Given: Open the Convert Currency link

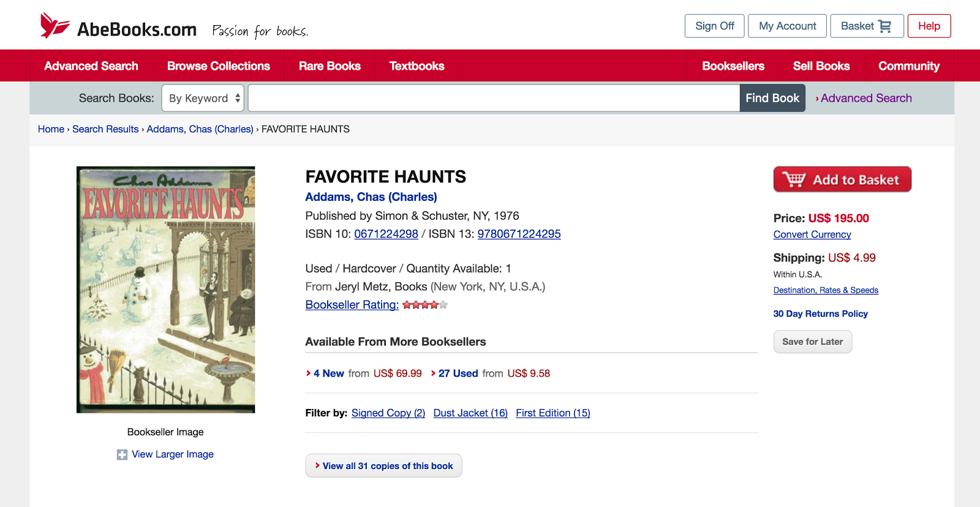Looking at the screenshot, I should [812, 235].
